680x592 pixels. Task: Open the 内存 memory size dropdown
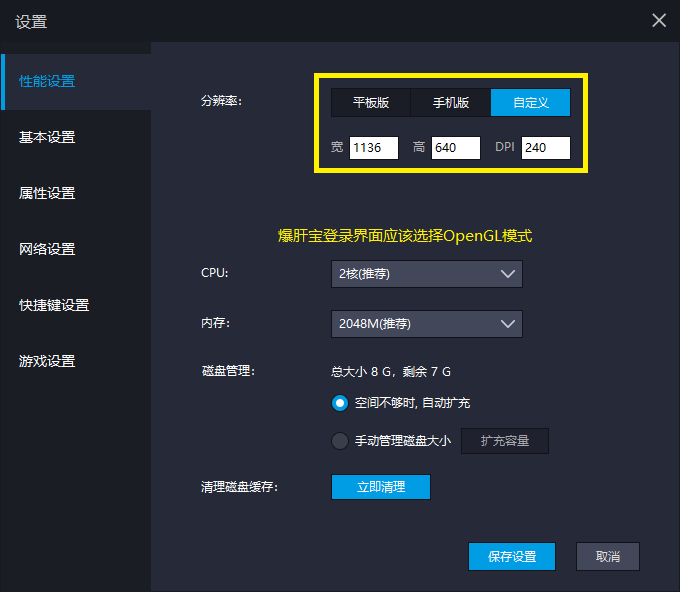426,324
